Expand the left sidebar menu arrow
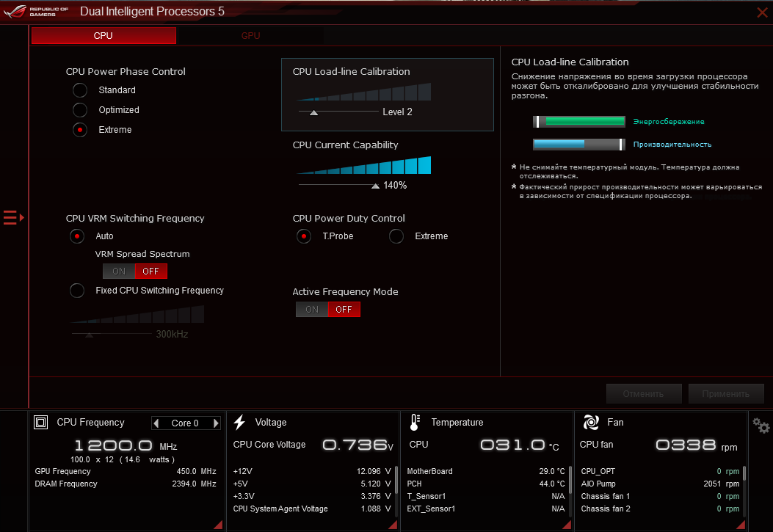The image size is (773, 532). click(x=14, y=217)
